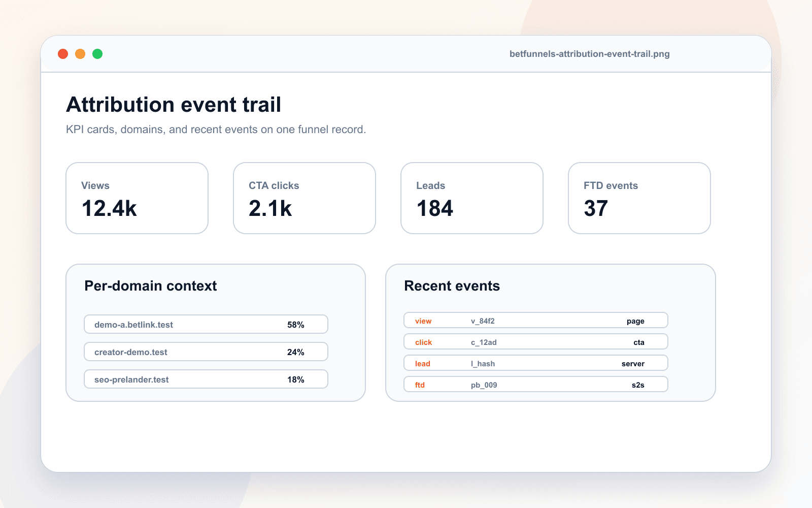Click the Per-domain context heading

tap(151, 286)
